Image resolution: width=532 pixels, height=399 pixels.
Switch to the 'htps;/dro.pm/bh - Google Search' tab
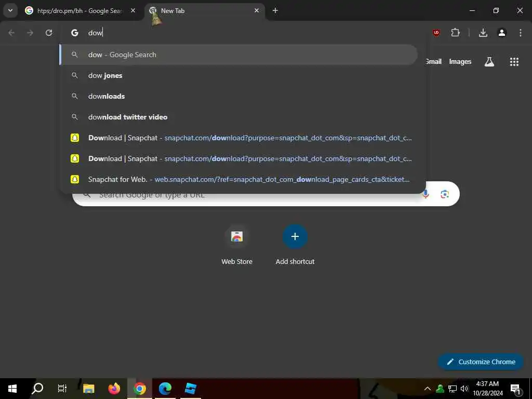(79, 11)
